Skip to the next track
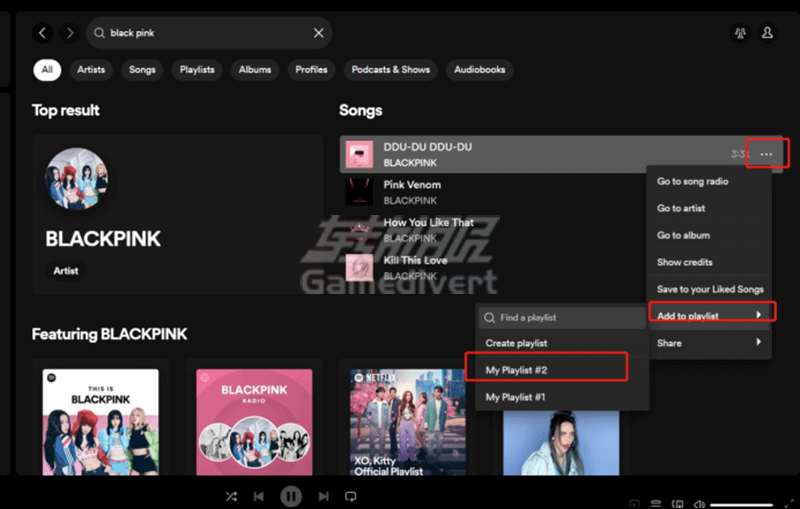The height and width of the screenshot is (509, 800). point(323,496)
